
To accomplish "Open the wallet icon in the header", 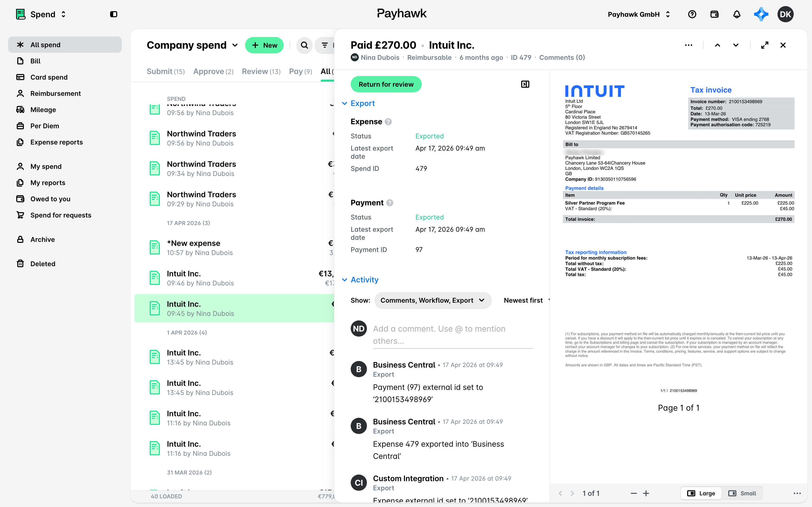I will point(714,14).
